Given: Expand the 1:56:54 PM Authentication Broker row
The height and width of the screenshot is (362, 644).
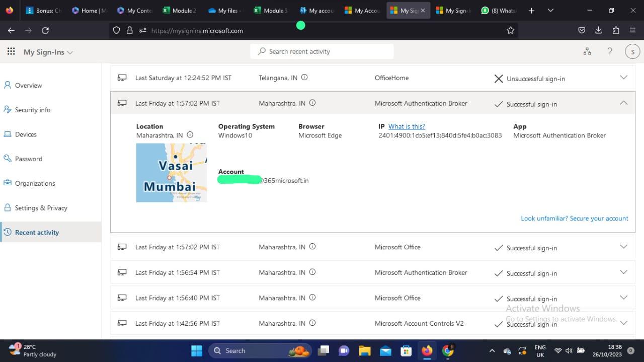Looking at the screenshot, I should 623,272.
